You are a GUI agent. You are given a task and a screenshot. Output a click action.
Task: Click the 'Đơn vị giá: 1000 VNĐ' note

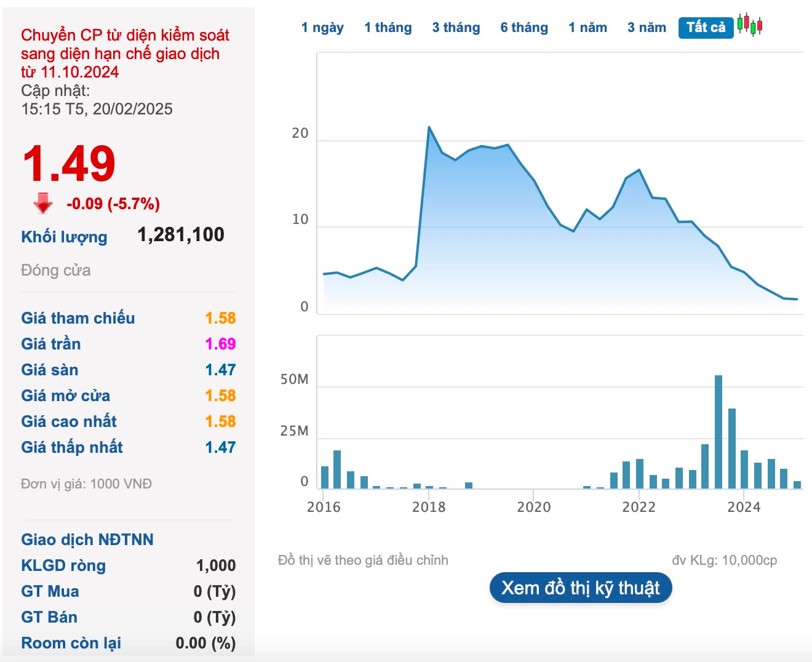(86, 484)
